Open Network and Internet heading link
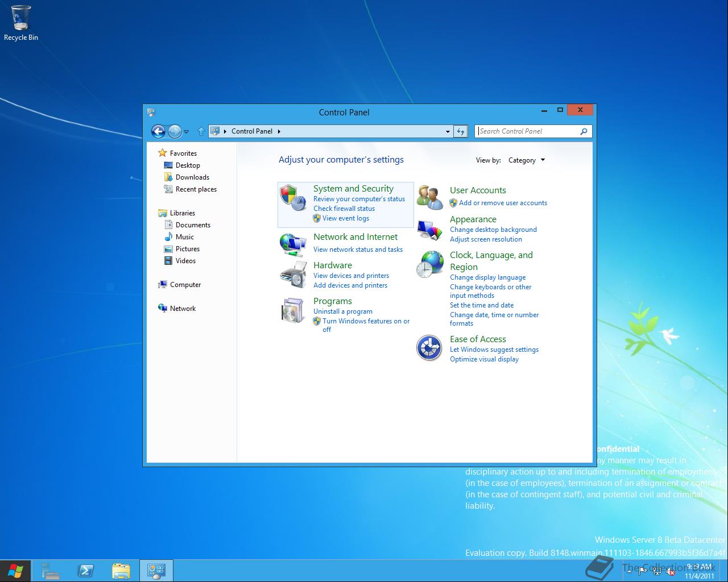Image resolution: width=728 pixels, height=582 pixels. 355,237
